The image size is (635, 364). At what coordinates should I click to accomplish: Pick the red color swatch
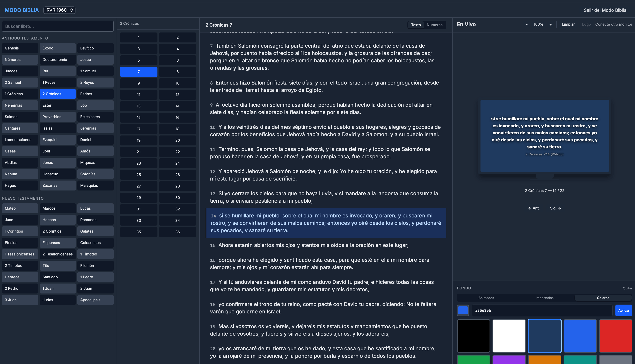(x=615, y=336)
